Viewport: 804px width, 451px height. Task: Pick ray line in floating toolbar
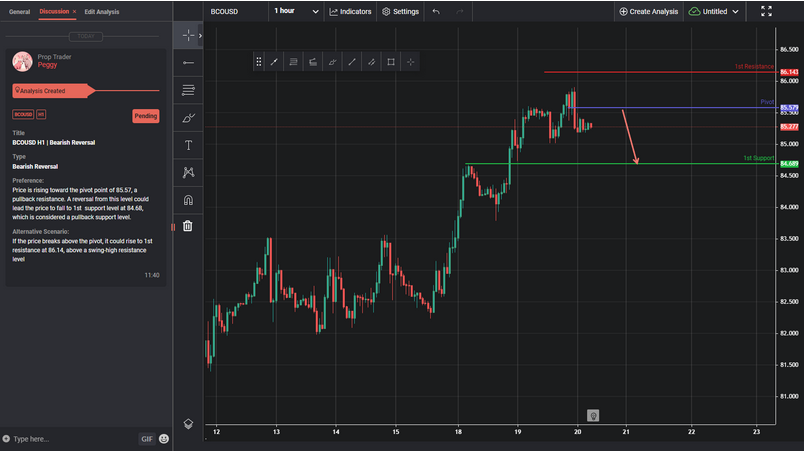tap(352, 62)
